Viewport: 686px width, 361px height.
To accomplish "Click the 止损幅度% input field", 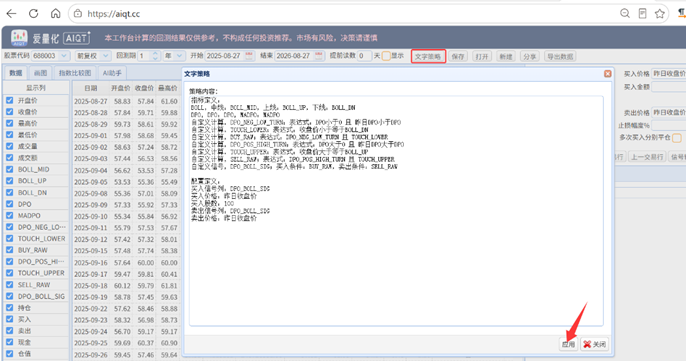I will click(668, 126).
